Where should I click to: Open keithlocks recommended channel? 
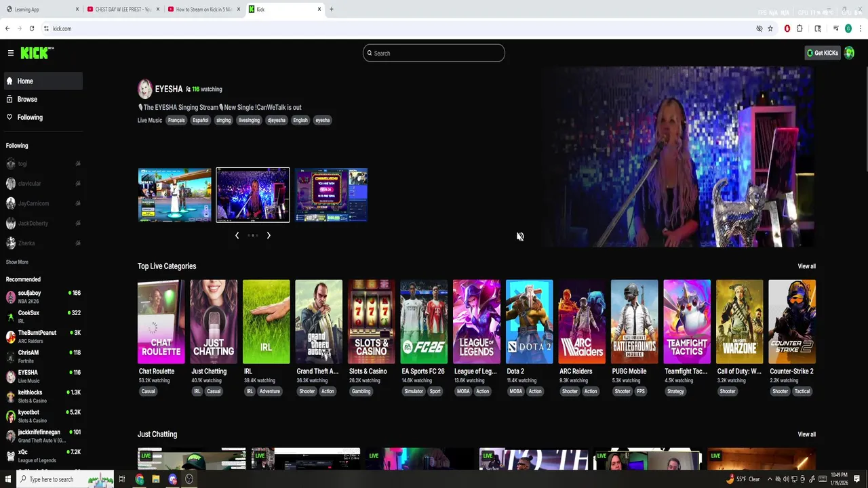[x=43, y=396]
